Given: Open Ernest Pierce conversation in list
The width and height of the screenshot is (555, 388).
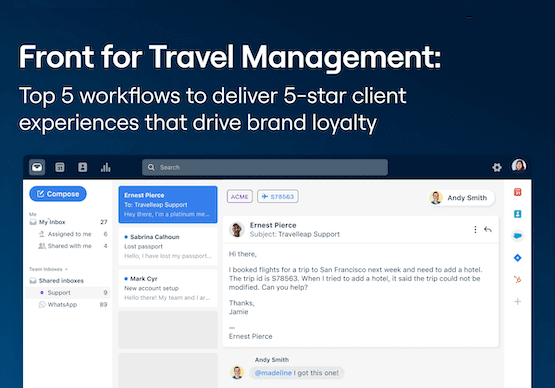Looking at the screenshot, I should tap(168, 205).
